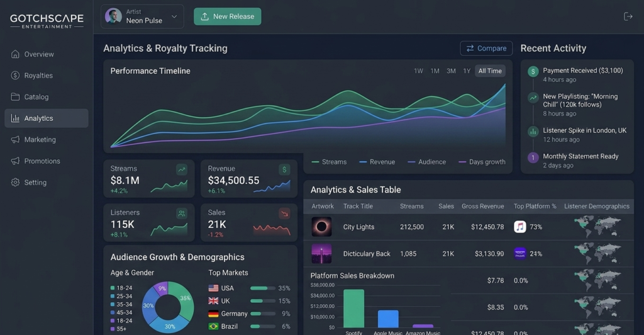The image size is (644, 335).
Task: Click the Compare button
Action: (486, 48)
